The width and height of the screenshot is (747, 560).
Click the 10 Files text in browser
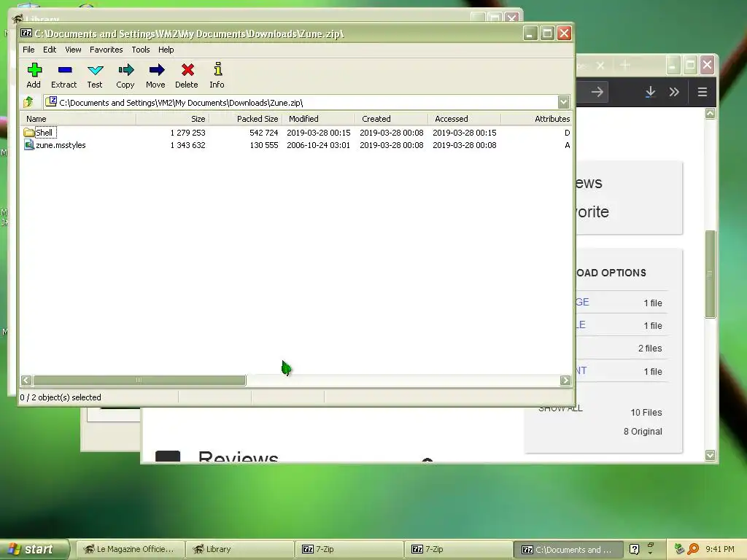(x=646, y=413)
